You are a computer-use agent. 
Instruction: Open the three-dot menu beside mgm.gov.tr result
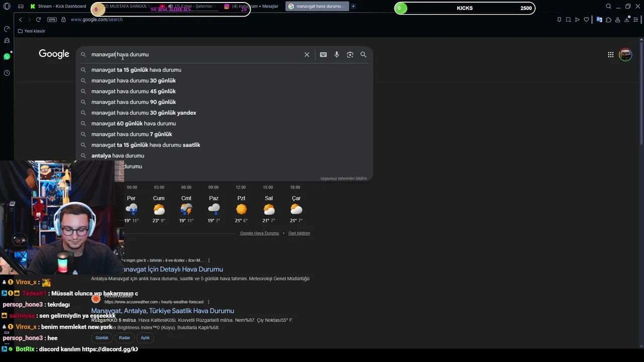(x=209, y=260)
